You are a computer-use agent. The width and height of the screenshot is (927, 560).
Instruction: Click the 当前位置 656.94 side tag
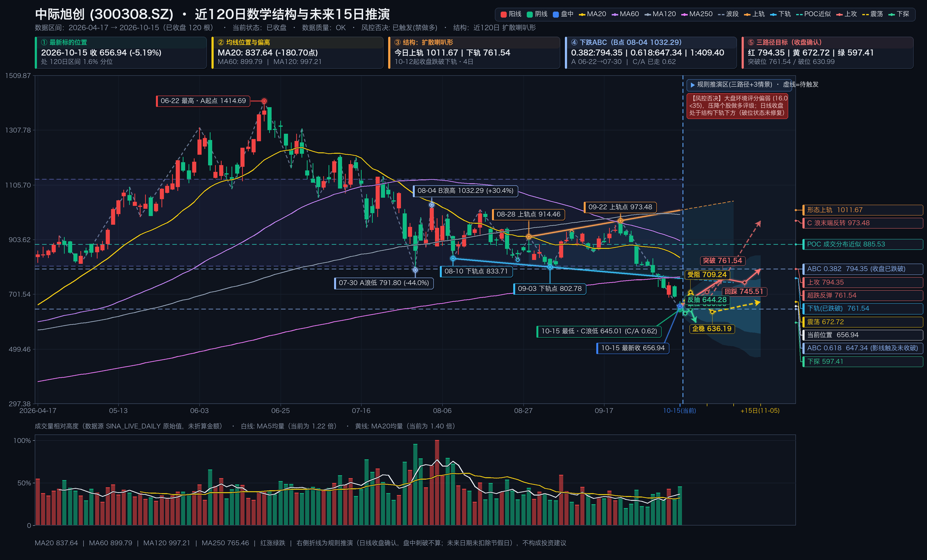tap(862, 335)
